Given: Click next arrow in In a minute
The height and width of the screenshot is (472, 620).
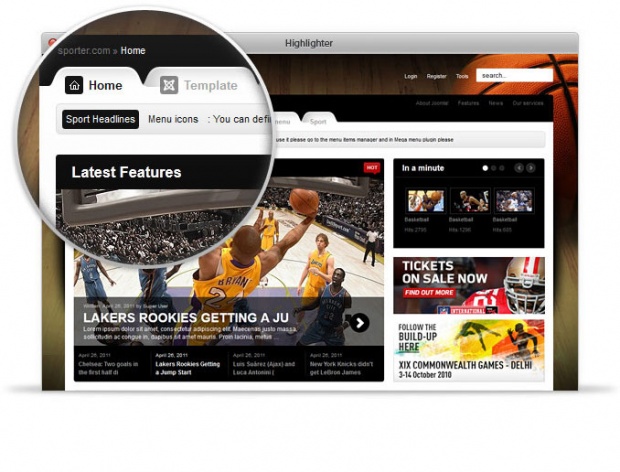Looking at the screenshot, I should 531,168.
